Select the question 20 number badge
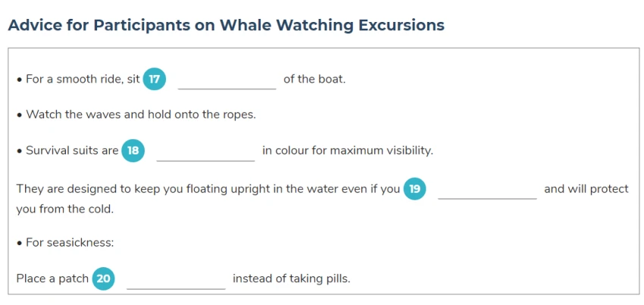The image size is (644, 305). point(104,279)
